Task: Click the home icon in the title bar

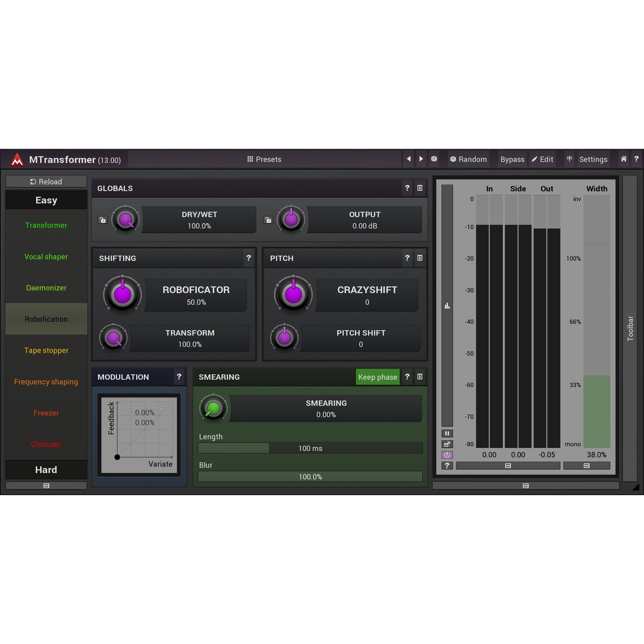Action: click(623, 159)
